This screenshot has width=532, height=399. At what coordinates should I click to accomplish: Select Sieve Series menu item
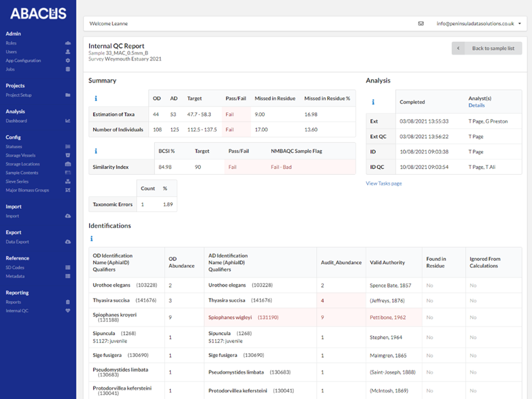pyautogui.click(x=18, y=181)
